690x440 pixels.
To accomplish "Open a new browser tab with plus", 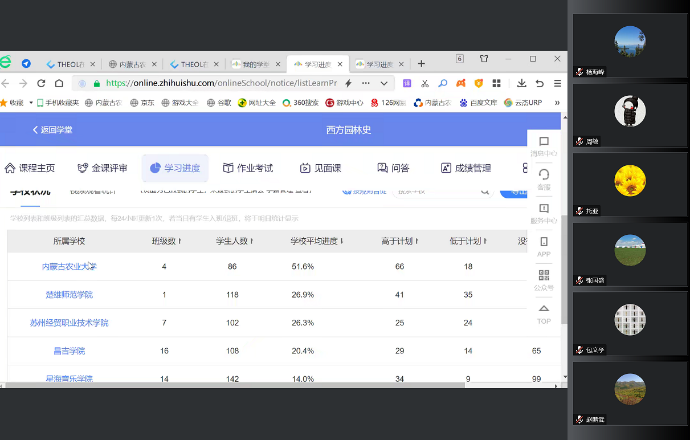I will [421, 63].
